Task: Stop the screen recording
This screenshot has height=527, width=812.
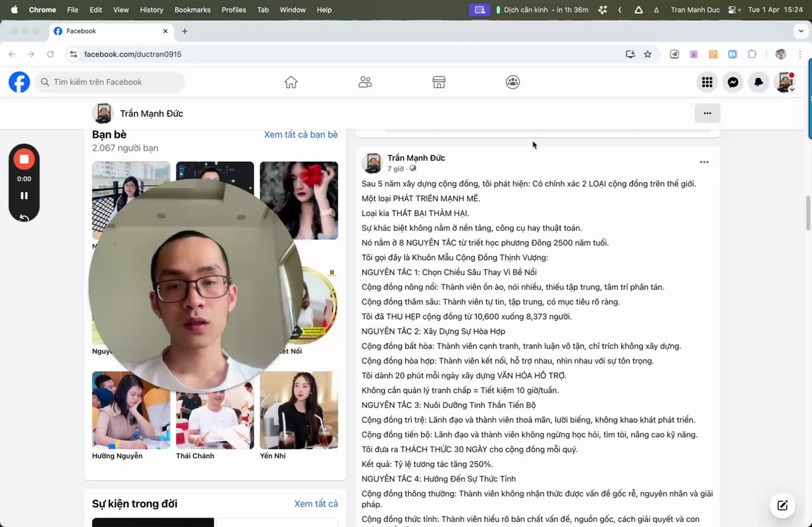Action: pos(24,159)
